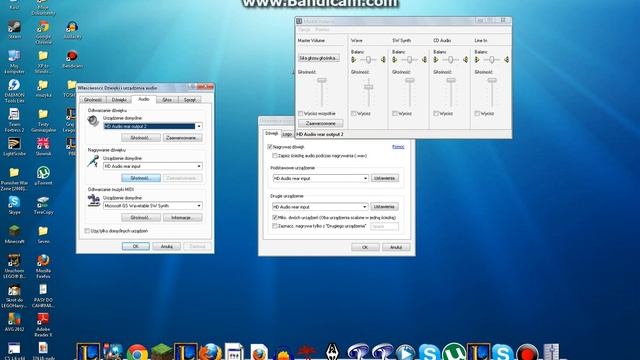Image resolution: width=640 pixels, height=360 pixels.
Task: Toggle the Nagrywaj dźwięk checkbox
Action: (269, 147)
